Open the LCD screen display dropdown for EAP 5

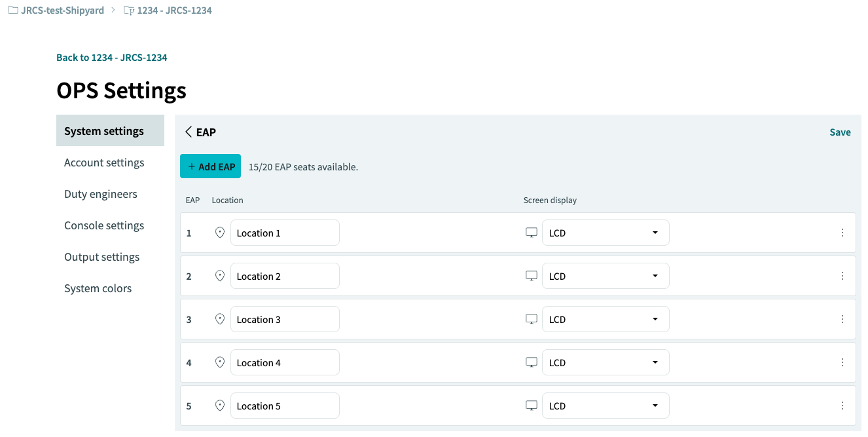point(606,406)
